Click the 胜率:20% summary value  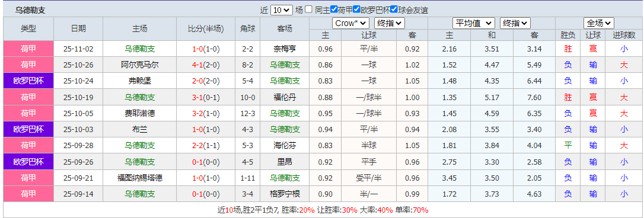299,210
